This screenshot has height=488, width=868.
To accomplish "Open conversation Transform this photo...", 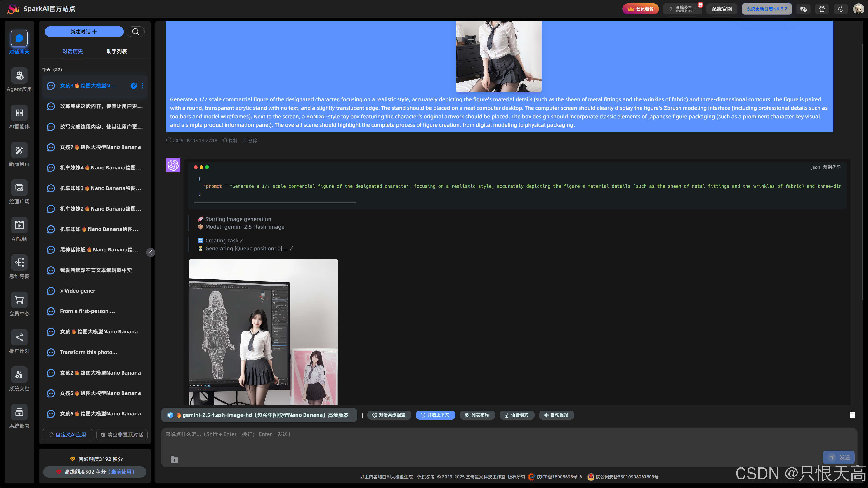I will (x=95, y=352).
